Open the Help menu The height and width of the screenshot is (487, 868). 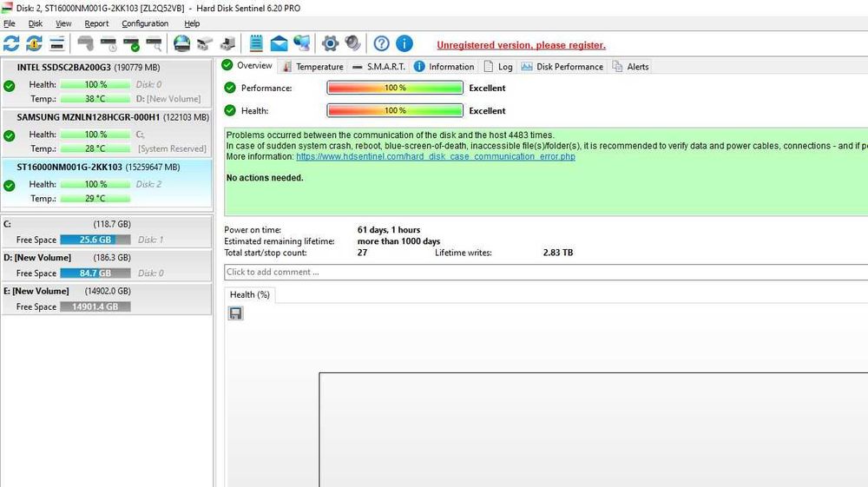[192, 23]
